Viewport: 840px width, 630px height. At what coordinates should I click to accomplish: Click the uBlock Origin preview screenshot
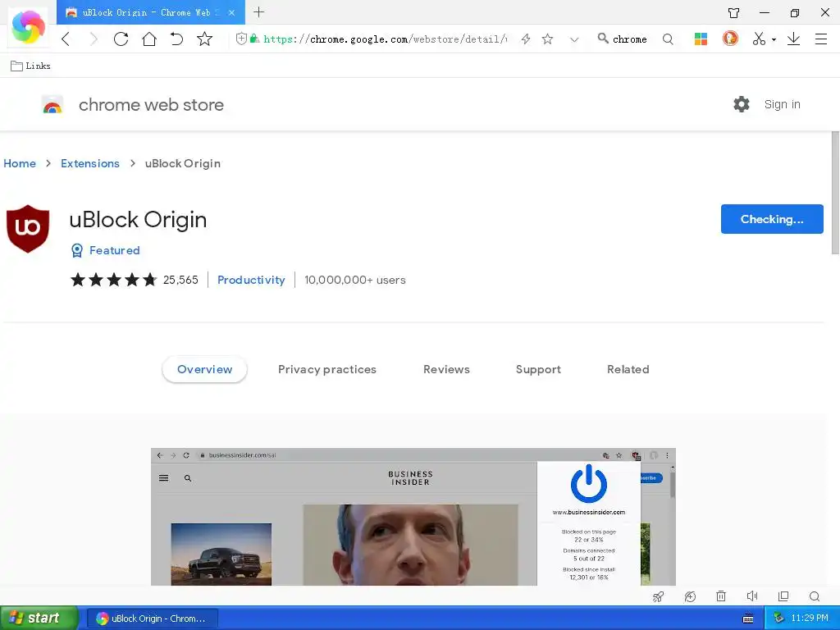(413, 517)
